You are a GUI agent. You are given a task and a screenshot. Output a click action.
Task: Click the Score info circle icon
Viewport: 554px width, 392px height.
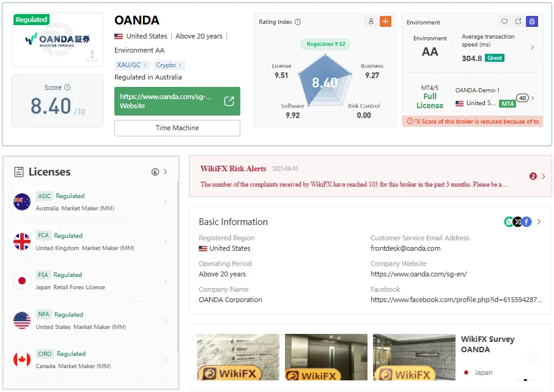(x=67, y=87)
